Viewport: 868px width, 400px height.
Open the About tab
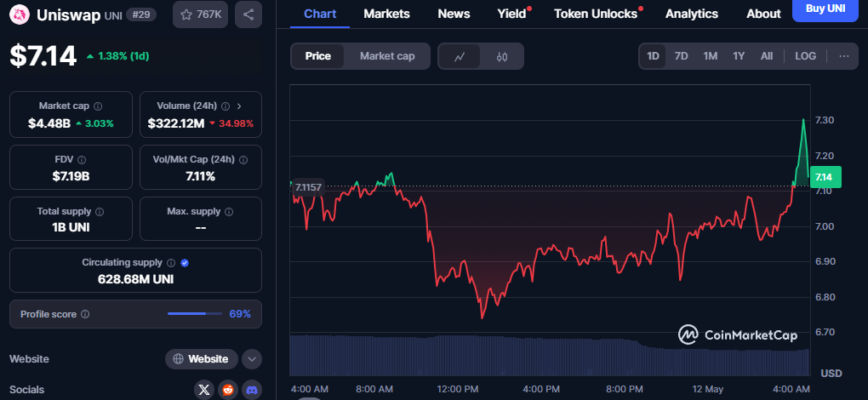coord(763,14)
